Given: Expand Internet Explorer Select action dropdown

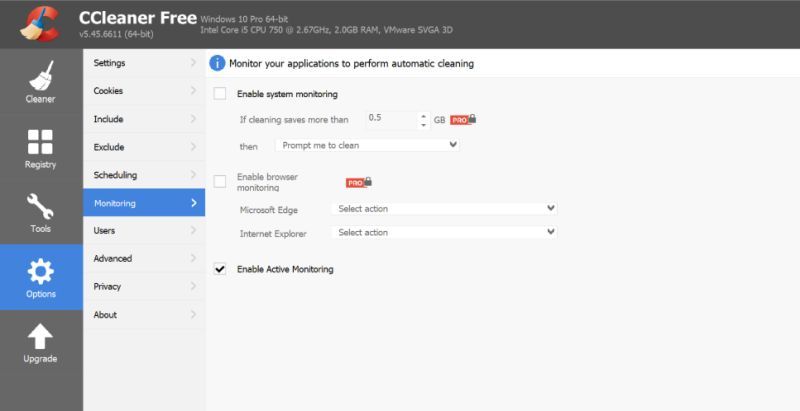Looking at the screenshot, I should (444, 232).
